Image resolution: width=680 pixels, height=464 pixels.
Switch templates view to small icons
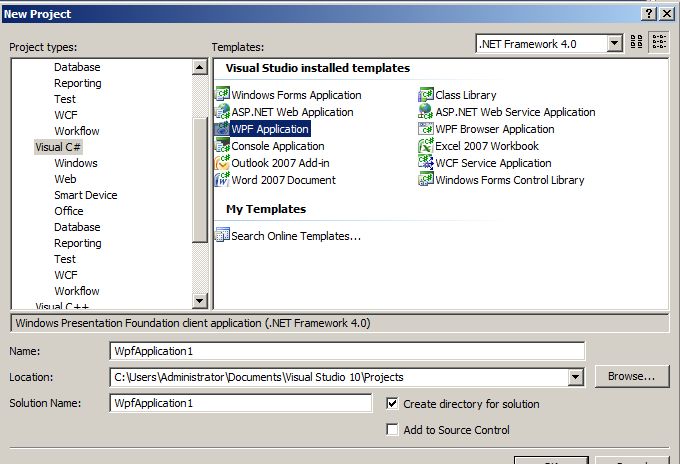click(659, 42)
